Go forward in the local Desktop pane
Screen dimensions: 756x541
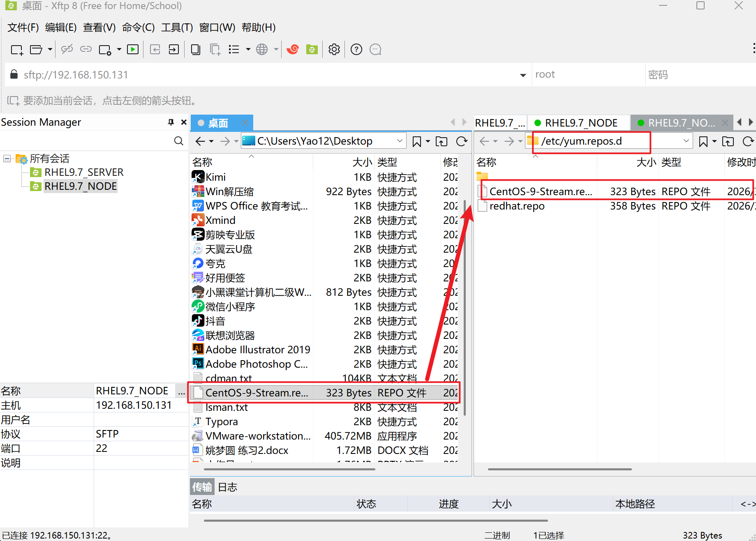coord(225,141)
